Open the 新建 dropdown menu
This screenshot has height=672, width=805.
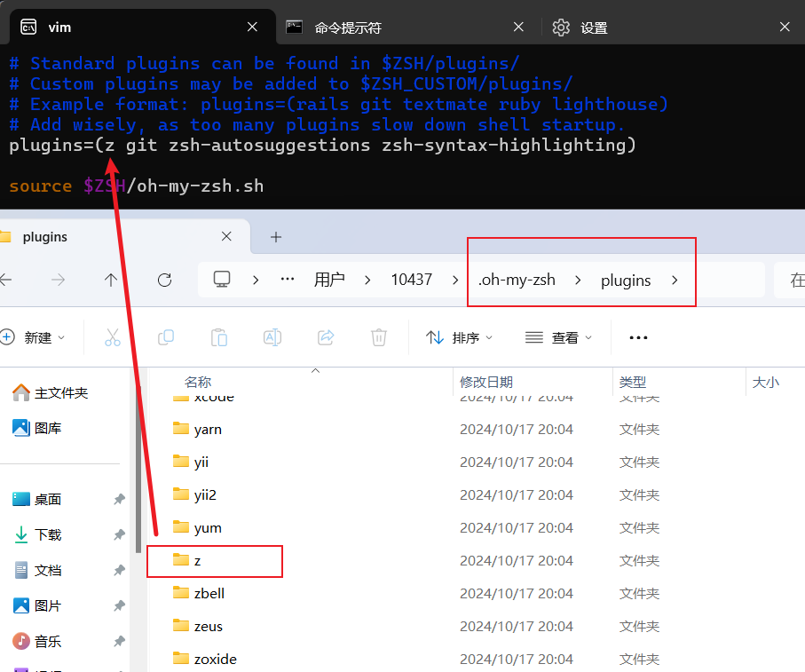click(33, 337)
